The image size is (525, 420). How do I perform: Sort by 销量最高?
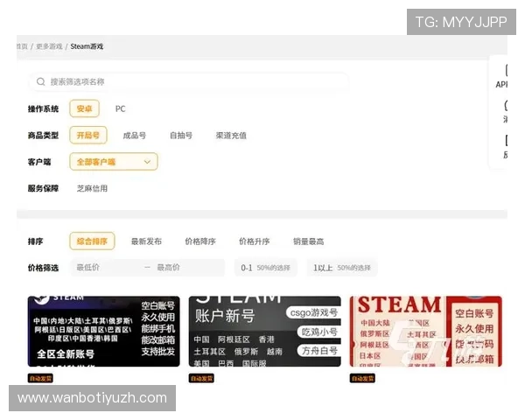tap(308, 241)
